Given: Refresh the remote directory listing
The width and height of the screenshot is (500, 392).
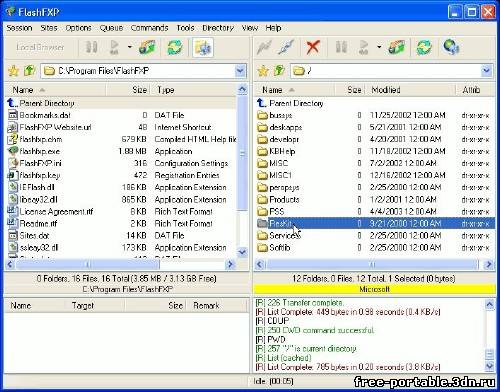Looking at the screenshot, I should [x=424, y=47].
